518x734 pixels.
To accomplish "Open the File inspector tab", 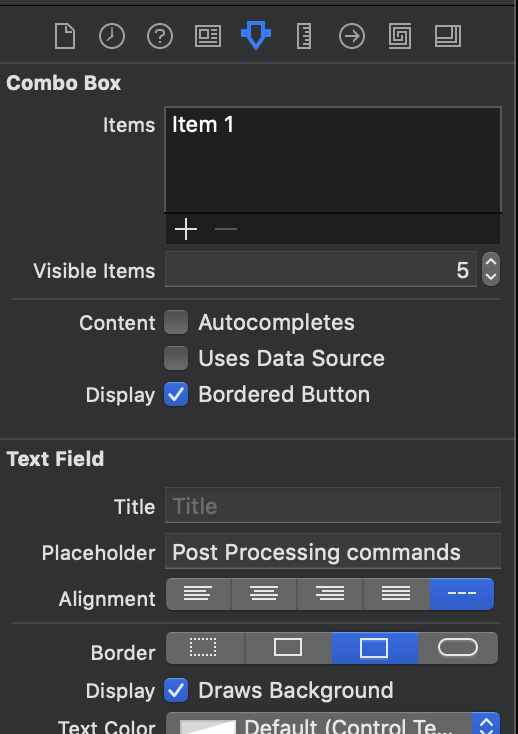I will (65, 36).
